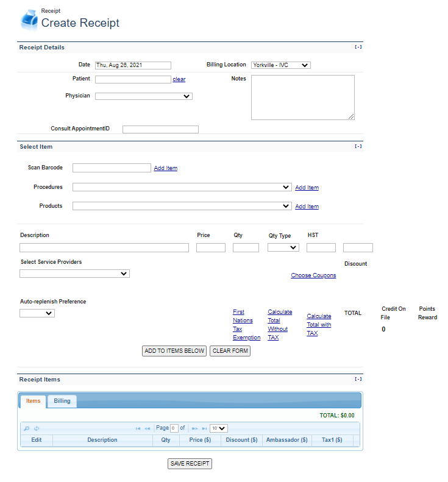
Task: Collapse the Select Item section
Action: (x=358, y=146)
